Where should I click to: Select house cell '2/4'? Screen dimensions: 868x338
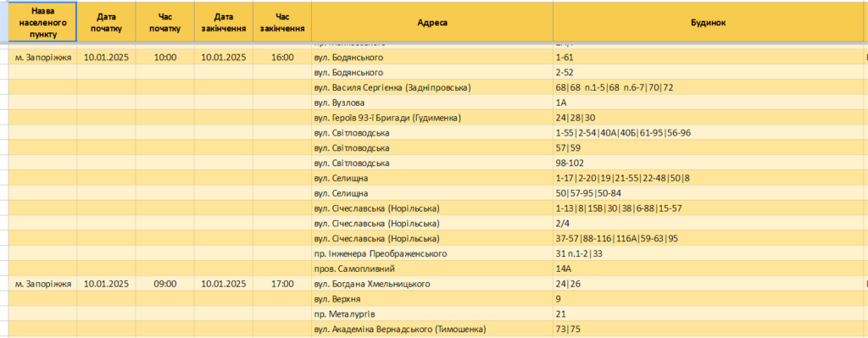pos(708,224)
